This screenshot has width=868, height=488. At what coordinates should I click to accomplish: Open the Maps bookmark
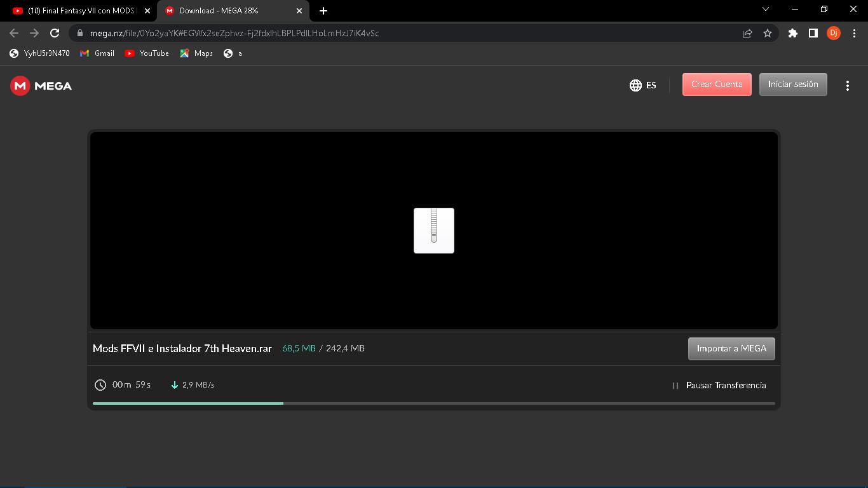click(196, 53)
